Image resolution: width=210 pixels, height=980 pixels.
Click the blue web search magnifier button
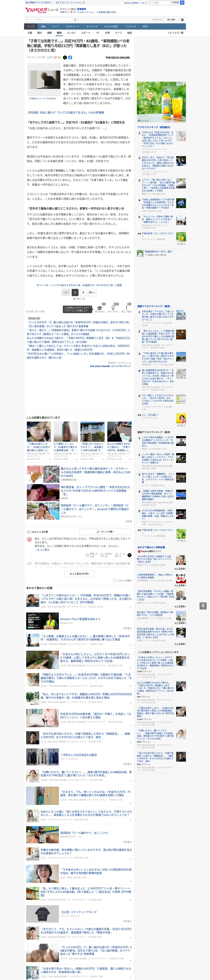pyautogui.click(x=182, y=3)
